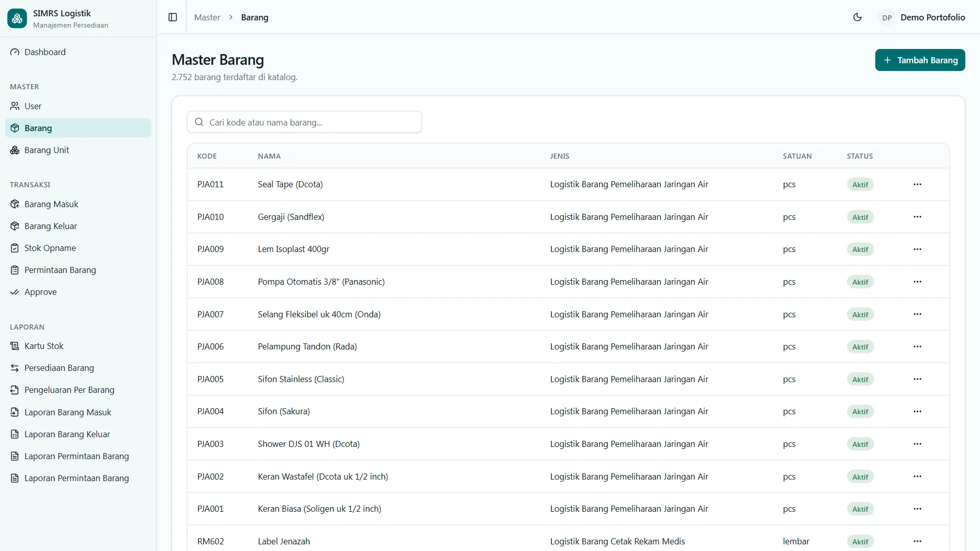
Task: Toggle the sidebar panel icon
Action: coord(173,17)
